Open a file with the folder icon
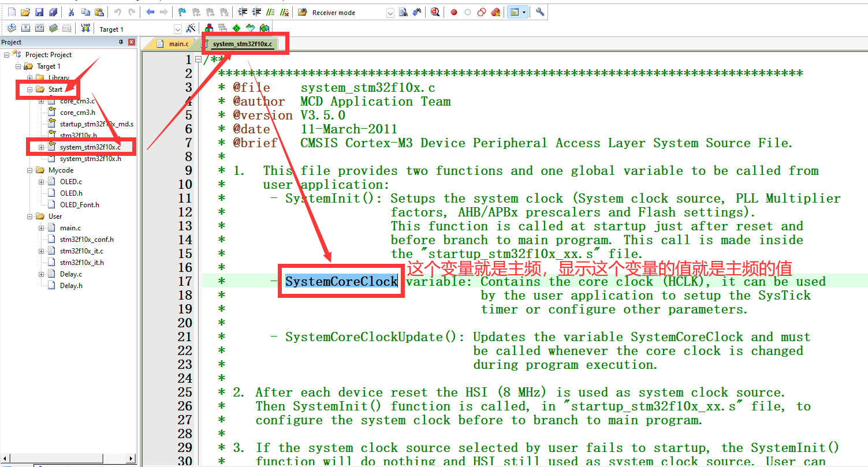This screenshot has width=868, height=467. click(x=25, y=12)
